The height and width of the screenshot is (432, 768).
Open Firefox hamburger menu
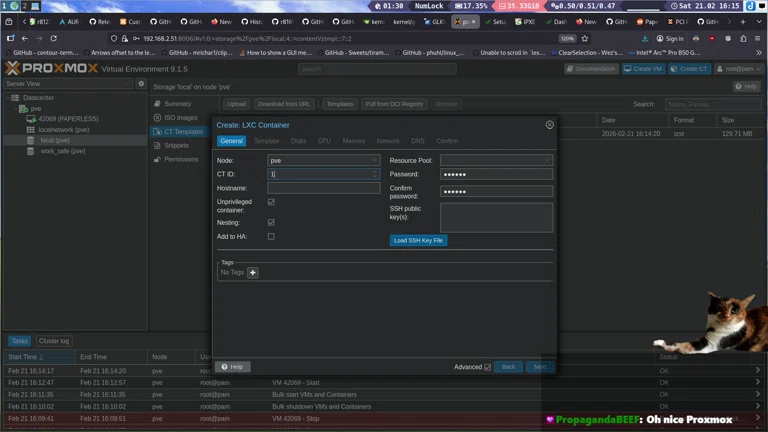tap(755, 38)
